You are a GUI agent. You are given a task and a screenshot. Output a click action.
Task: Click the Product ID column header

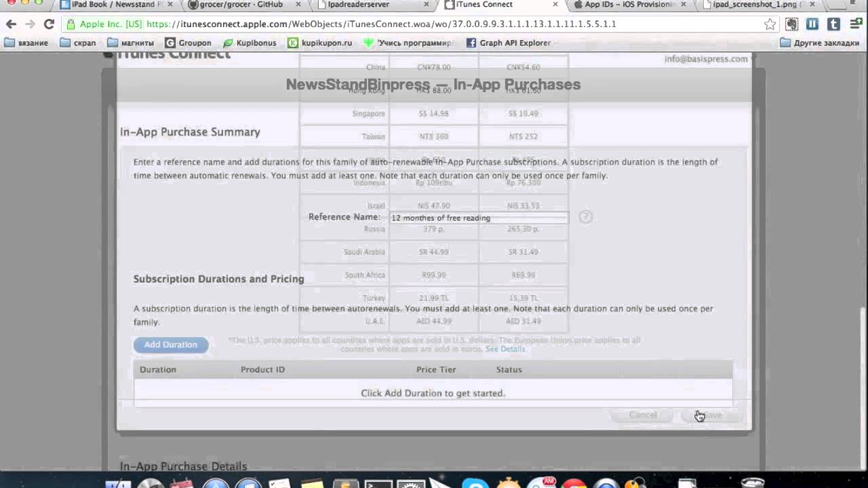pos(262,369)
